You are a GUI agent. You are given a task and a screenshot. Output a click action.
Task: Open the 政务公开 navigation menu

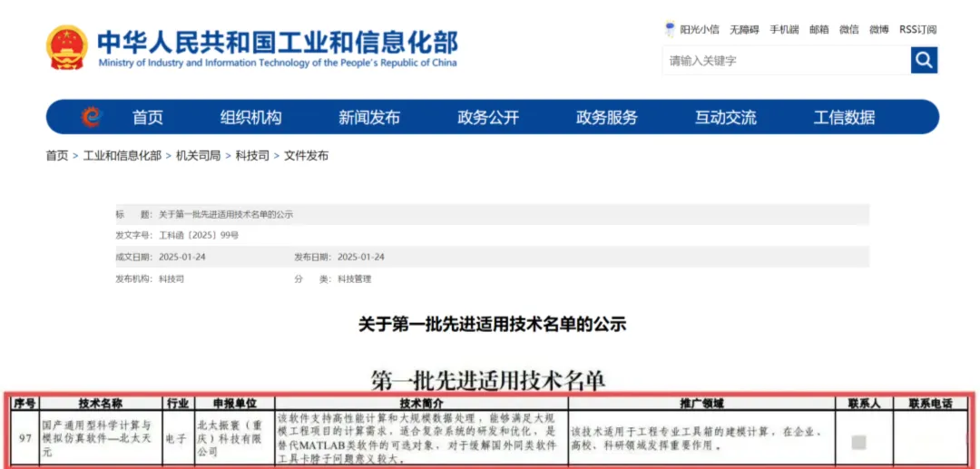pos(488,117)
